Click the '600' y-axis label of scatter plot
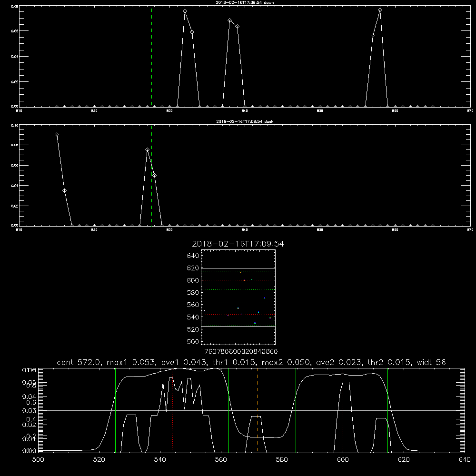 click(193, 280)
